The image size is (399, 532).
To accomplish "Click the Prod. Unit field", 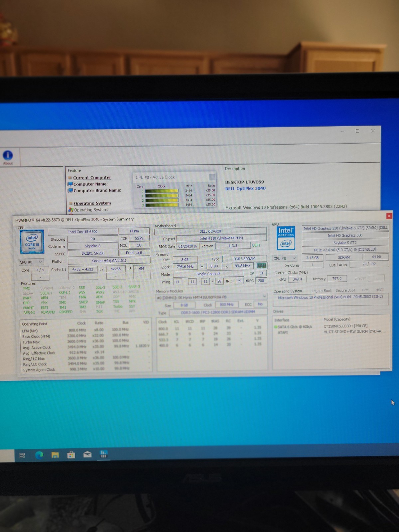I will click(134, 253).
